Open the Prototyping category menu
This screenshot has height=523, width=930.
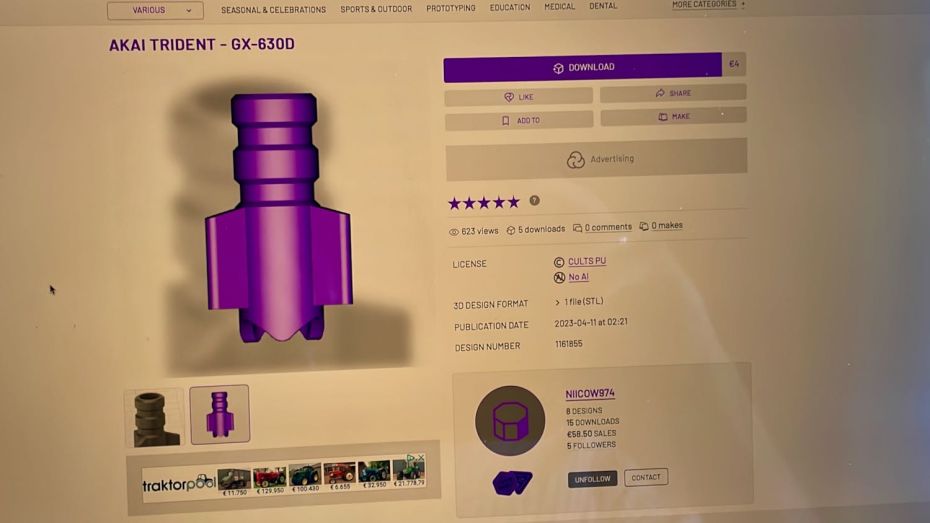451,8
